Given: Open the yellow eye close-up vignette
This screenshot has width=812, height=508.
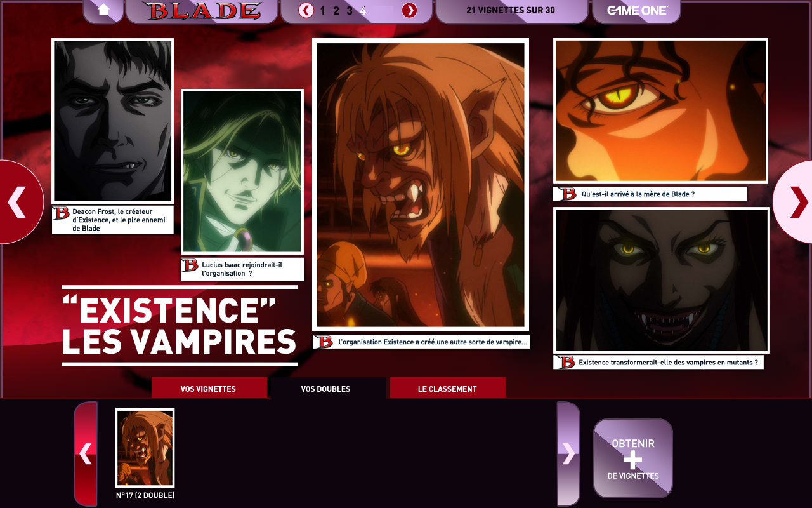Looking at the screenshot, I should tap(661, 111).
